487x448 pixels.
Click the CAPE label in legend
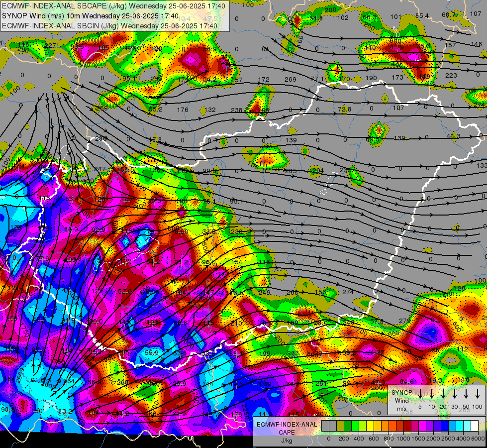[287, 433]
